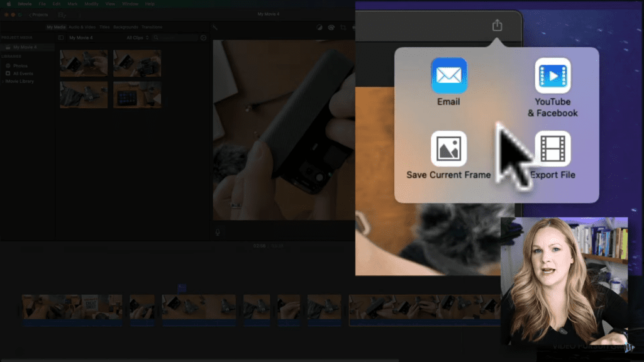Open the File menu
The height and width of the screenshot is (362, 644).
(42, 4)
